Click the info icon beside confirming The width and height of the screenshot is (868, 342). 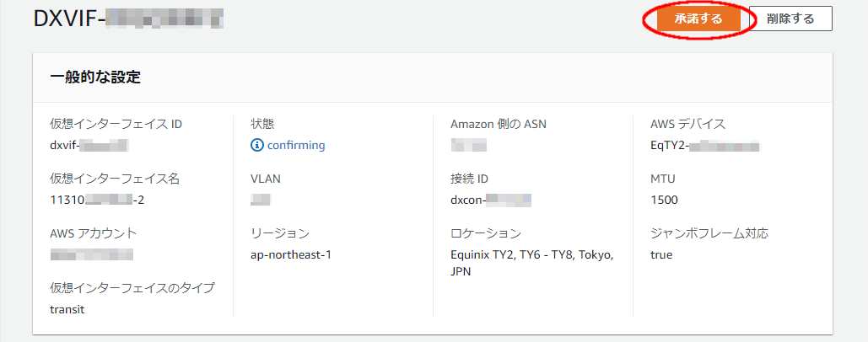tap(257, 145)
